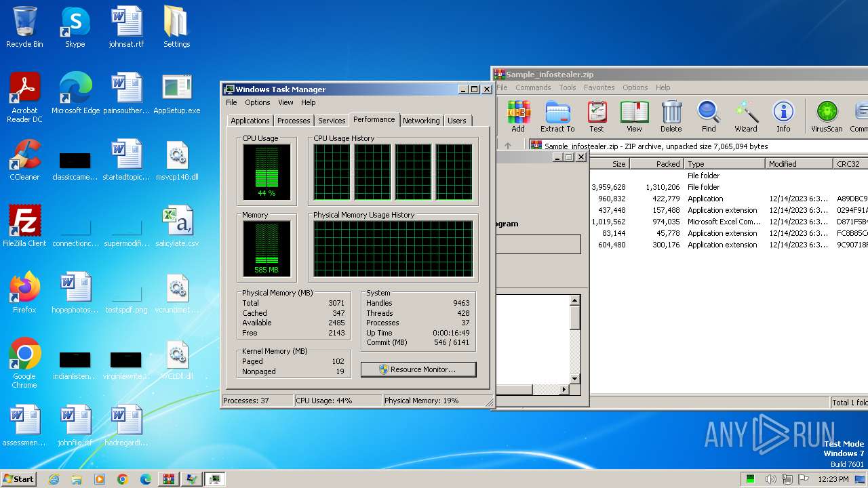The image size is (868, 488).
Task: Click the CPU Usage 44% meter
Action: [267, 171]
